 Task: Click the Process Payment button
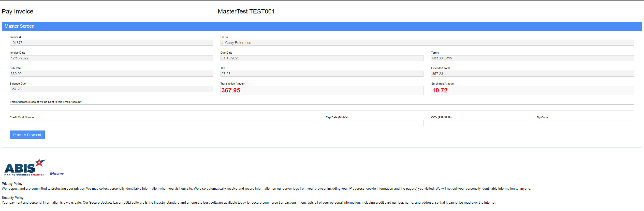(x=27, y=135)
